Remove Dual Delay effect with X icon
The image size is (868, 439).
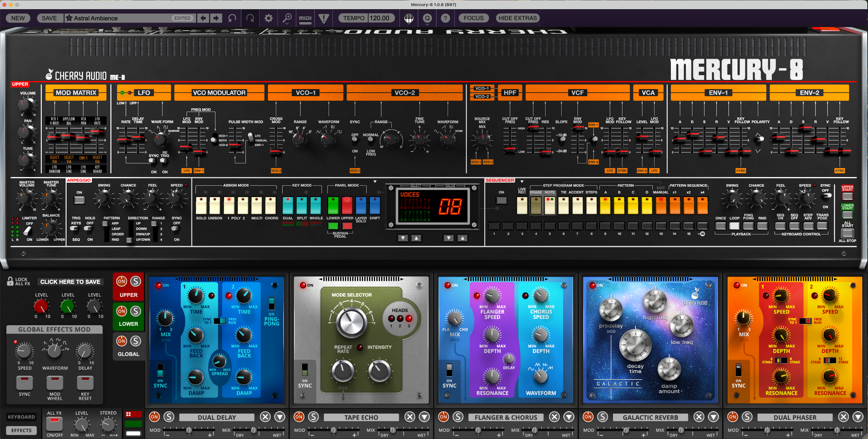265,417
